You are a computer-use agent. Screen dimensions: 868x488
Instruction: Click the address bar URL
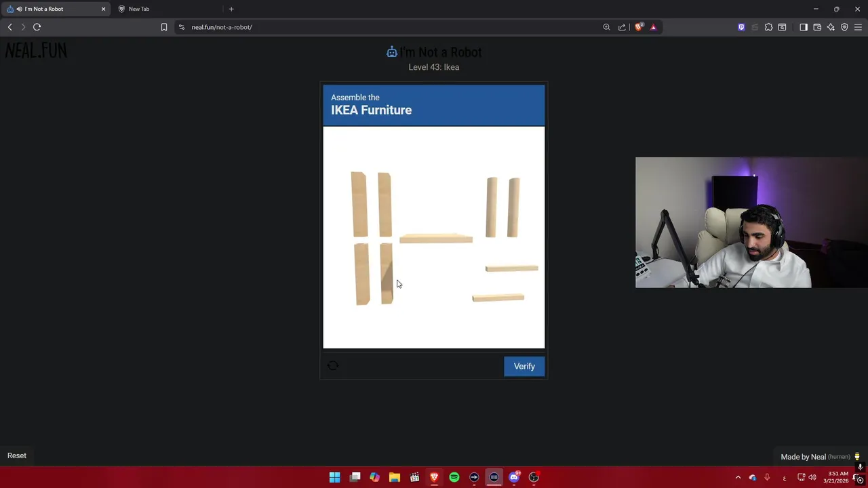pos(222,27)
